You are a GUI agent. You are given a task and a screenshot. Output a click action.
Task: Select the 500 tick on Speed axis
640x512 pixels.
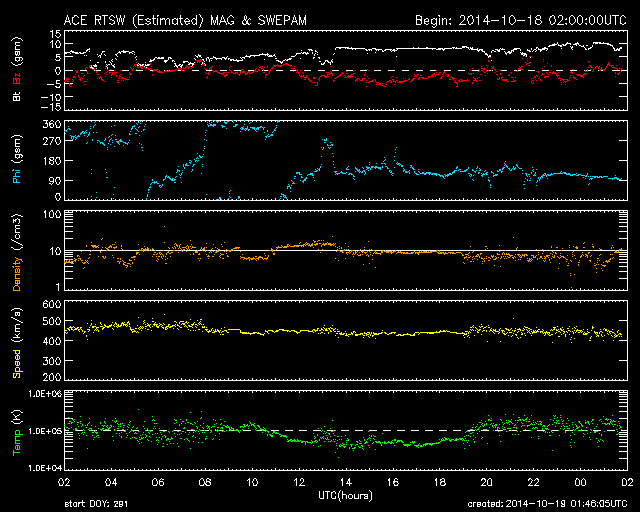pyautogui.click(x=52, y=321)
